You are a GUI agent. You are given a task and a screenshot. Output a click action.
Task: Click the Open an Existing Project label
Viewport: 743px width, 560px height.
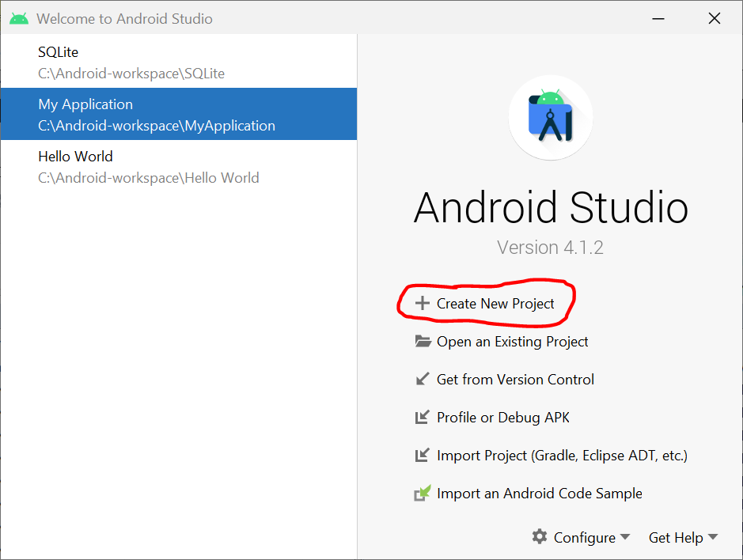click(512, 342)
